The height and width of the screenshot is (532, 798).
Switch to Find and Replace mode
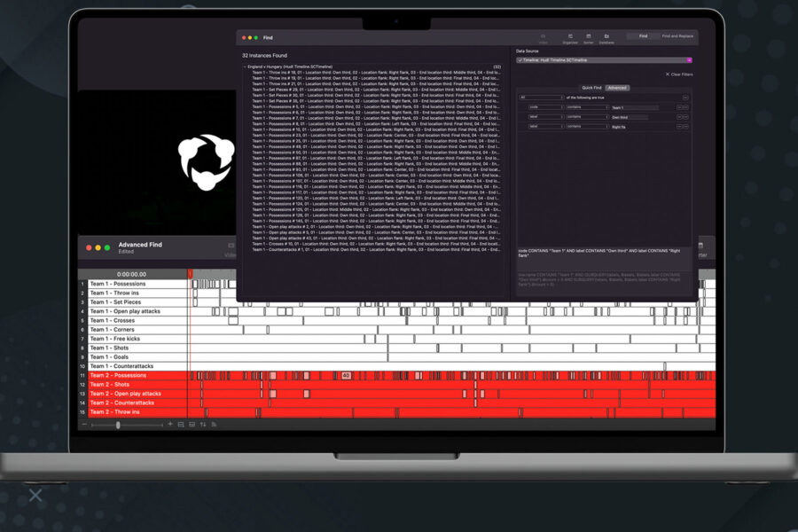[x=677, y=36]
